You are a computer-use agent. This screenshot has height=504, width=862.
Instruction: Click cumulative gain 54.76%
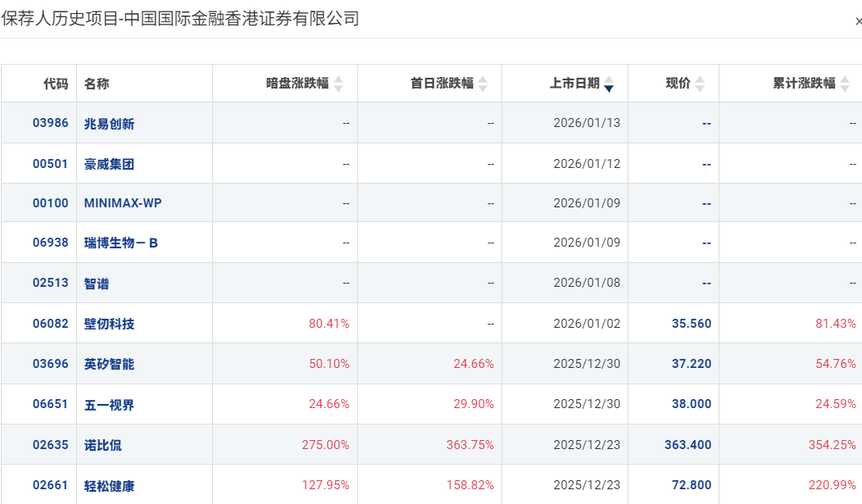[836, 363]
